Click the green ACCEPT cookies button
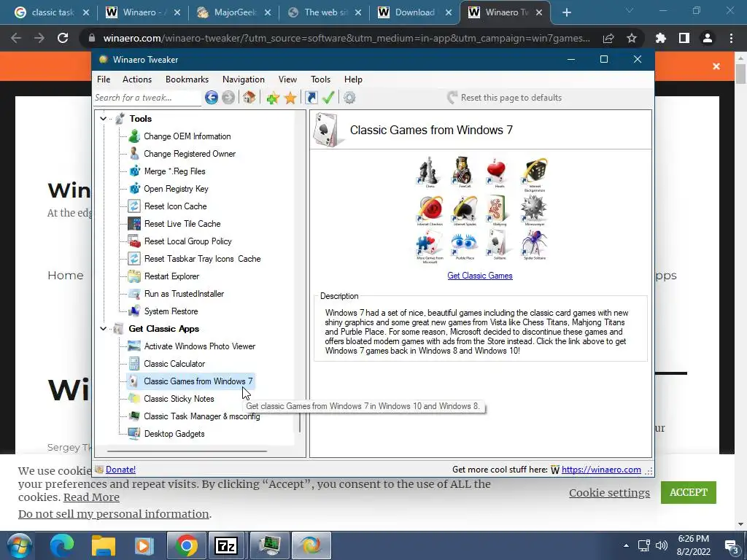This screenshot has height=560, width=747. click(689, 492)
